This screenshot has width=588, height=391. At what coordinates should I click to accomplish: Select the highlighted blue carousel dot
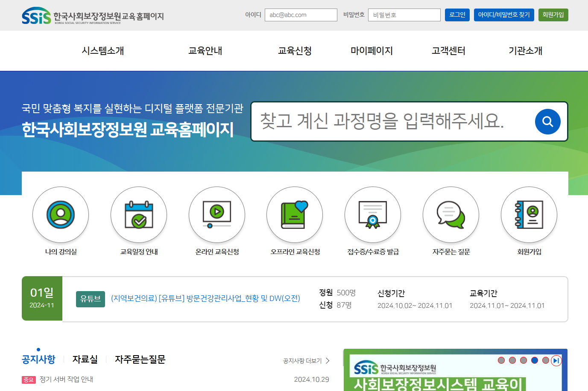click(535, 360)
